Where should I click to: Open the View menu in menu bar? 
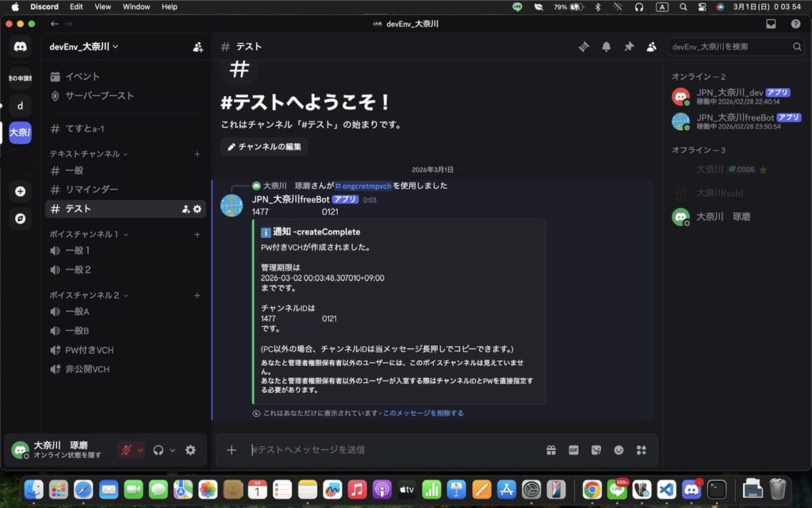click(103, 6)
